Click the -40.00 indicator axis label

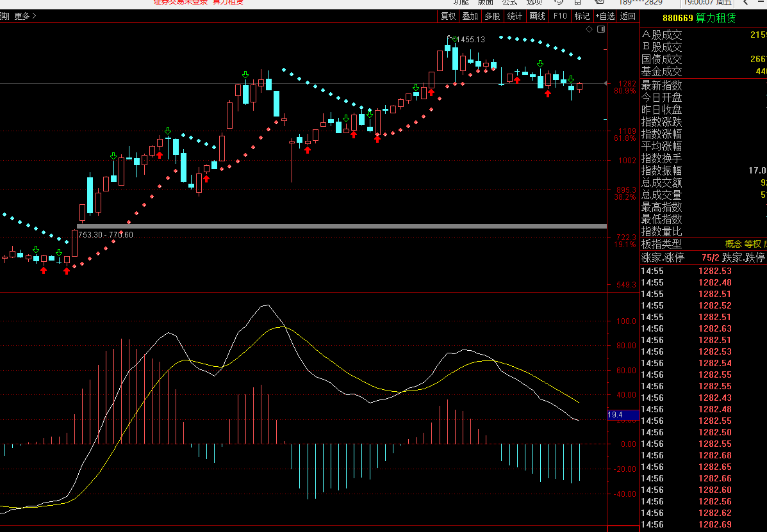click(625, 494)
